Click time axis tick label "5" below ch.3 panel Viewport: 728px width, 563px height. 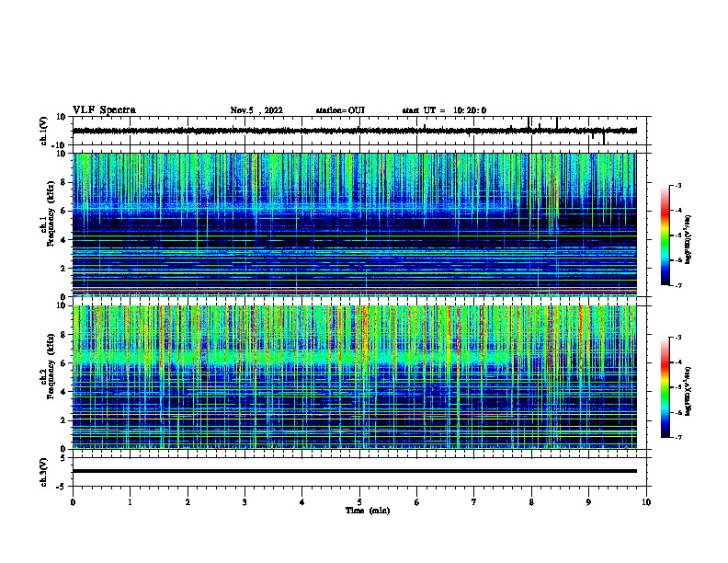coord(359,502)
